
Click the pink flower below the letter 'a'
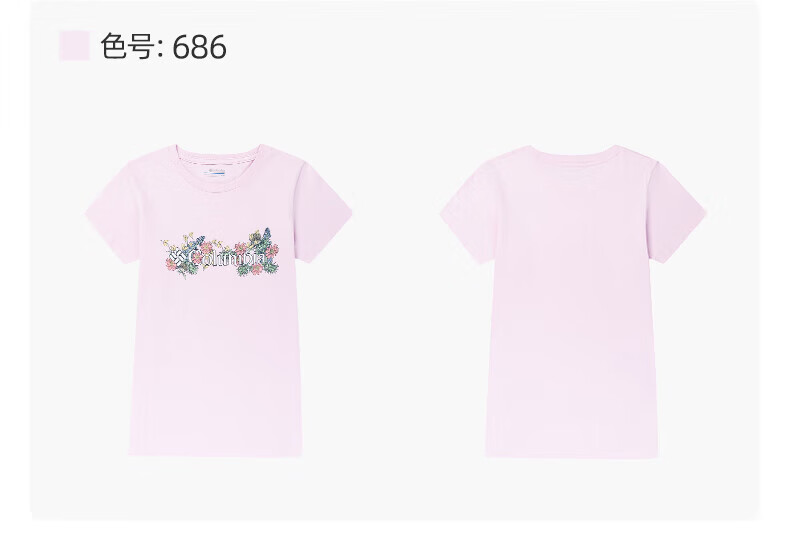257,269
